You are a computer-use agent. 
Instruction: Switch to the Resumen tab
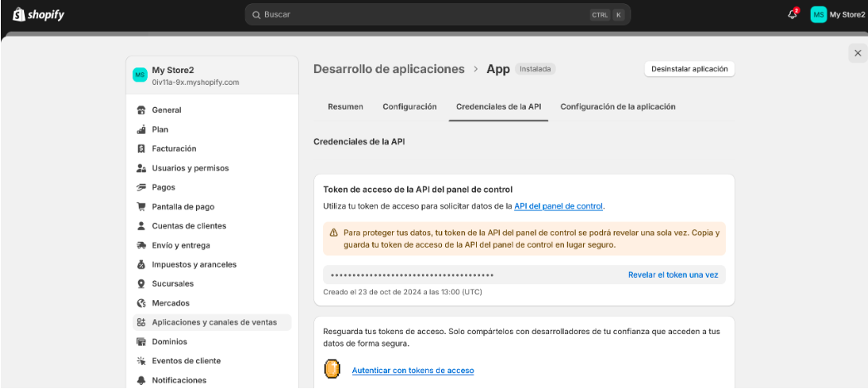pos(345,106)
